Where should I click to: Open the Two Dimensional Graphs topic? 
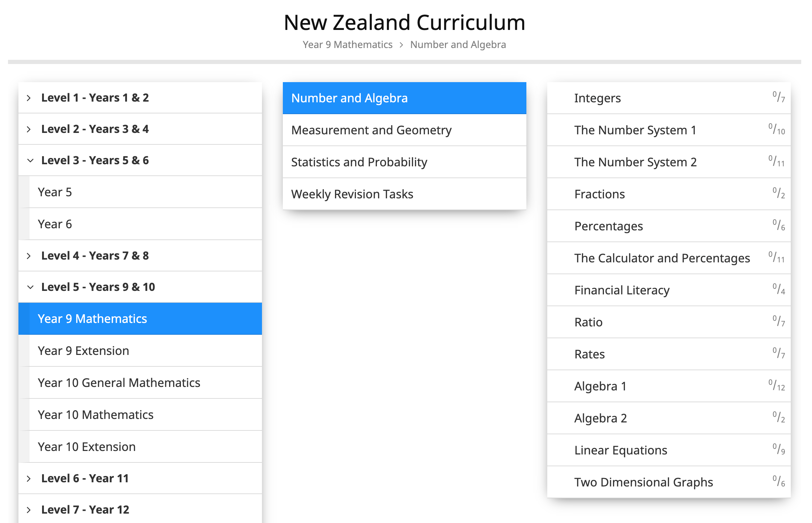(643, 482)
